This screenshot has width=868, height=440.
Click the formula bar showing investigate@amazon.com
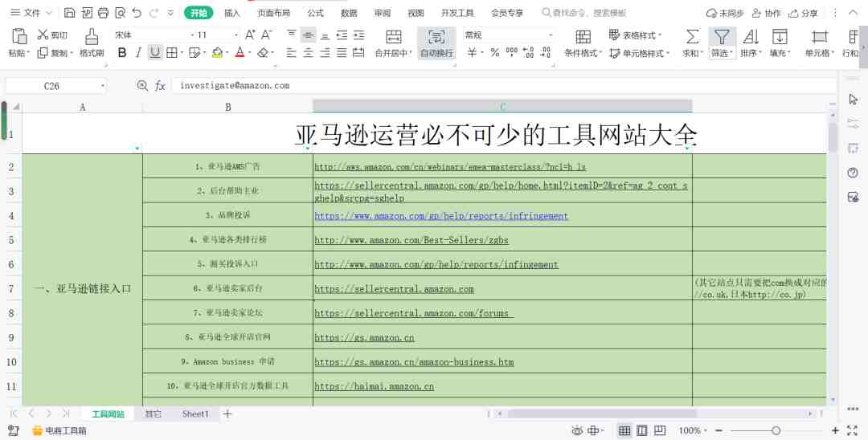(504, 86)
